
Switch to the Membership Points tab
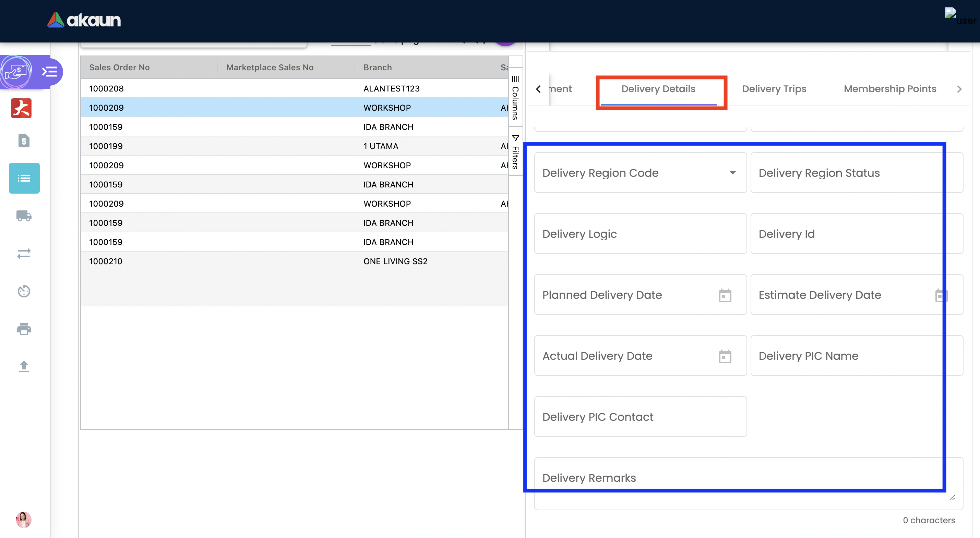pyautogui.click(x=889, y=89)
